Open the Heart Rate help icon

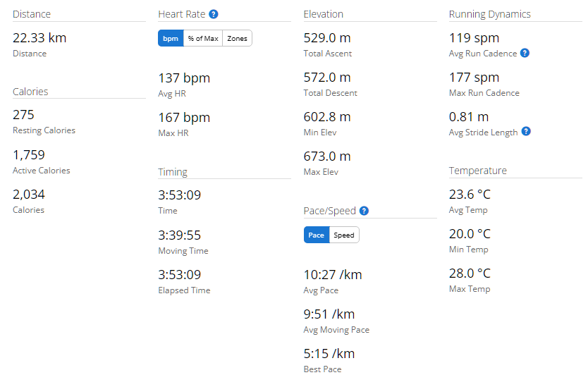[214, 14]
